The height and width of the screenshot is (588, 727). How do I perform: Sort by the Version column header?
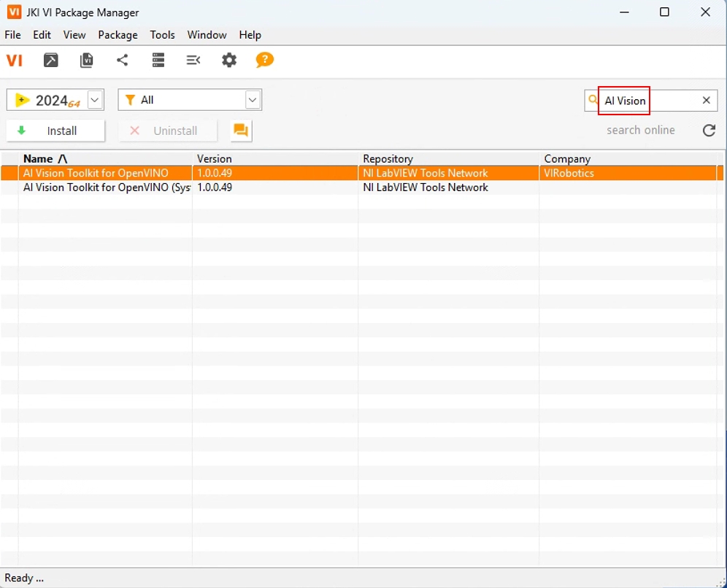[x=275, y=158]
